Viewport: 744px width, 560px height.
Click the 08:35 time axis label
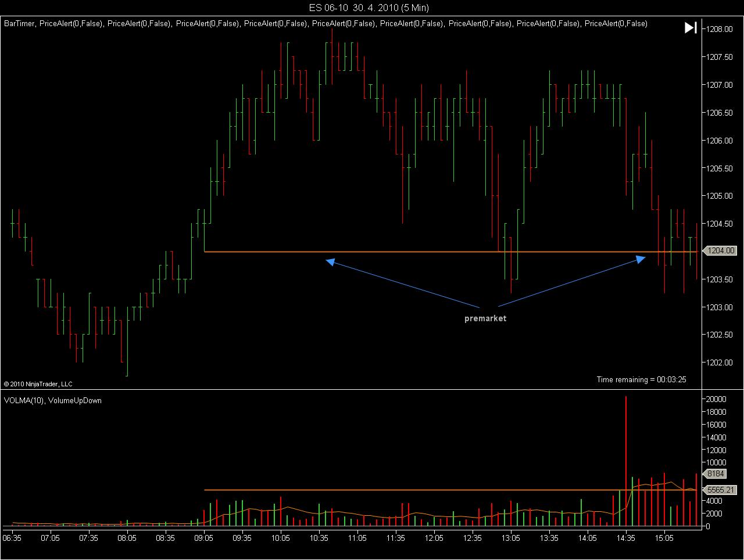tap(166, 539)
